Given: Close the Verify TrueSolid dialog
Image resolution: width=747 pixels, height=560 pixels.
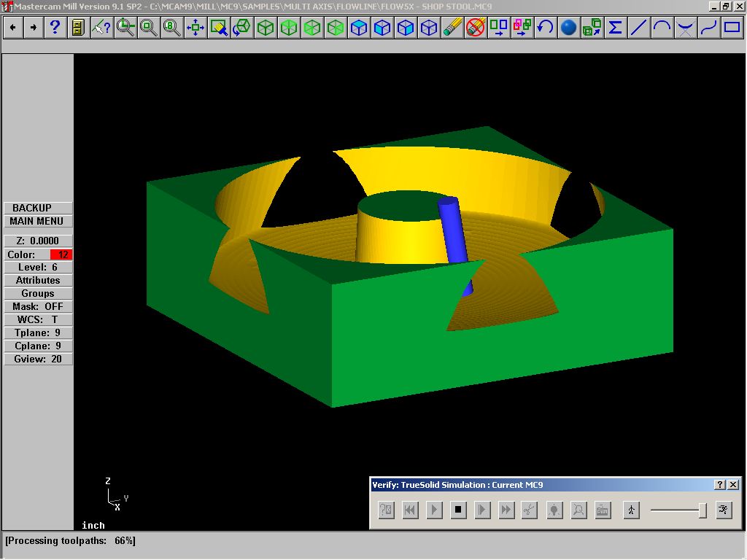Looking at the screenshot, I should point(734,485).
